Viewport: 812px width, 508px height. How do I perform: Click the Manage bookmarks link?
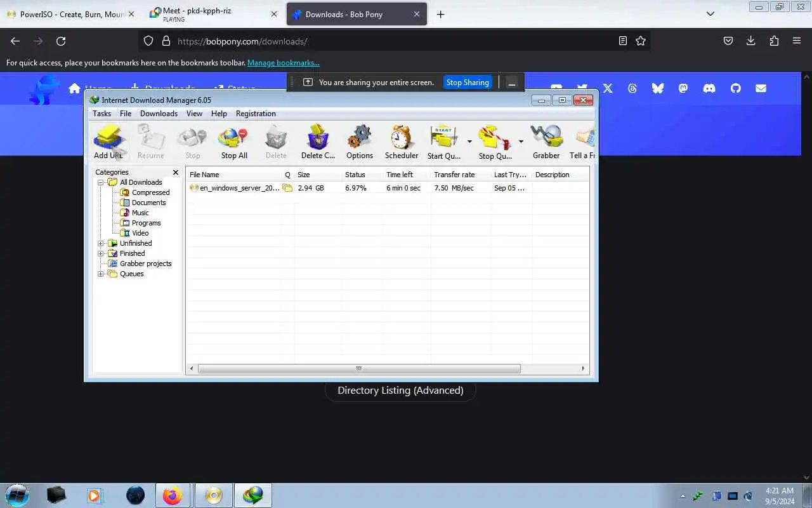click(x=283, y=63)
